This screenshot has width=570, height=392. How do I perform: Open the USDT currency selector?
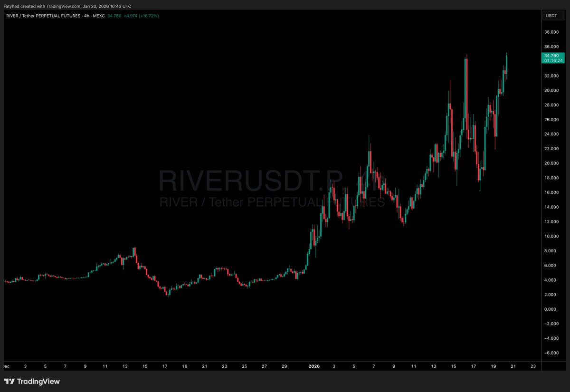(553, 16)
